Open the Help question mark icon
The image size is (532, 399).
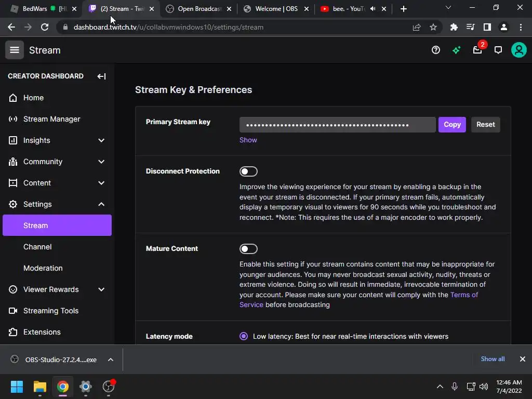tap(436, 50)
